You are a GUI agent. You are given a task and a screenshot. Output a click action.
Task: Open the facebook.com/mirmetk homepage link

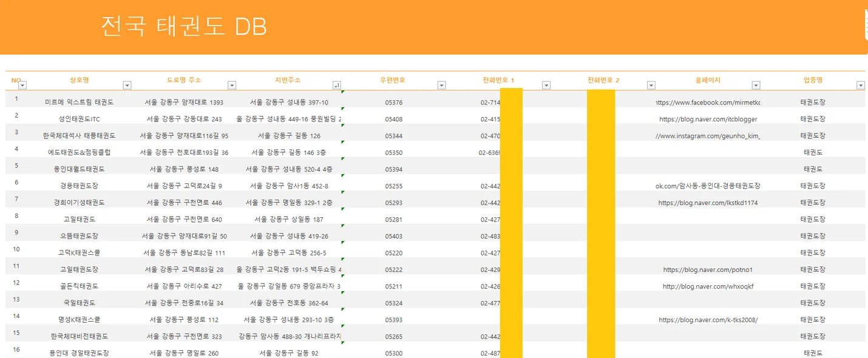tap(708, 103)
